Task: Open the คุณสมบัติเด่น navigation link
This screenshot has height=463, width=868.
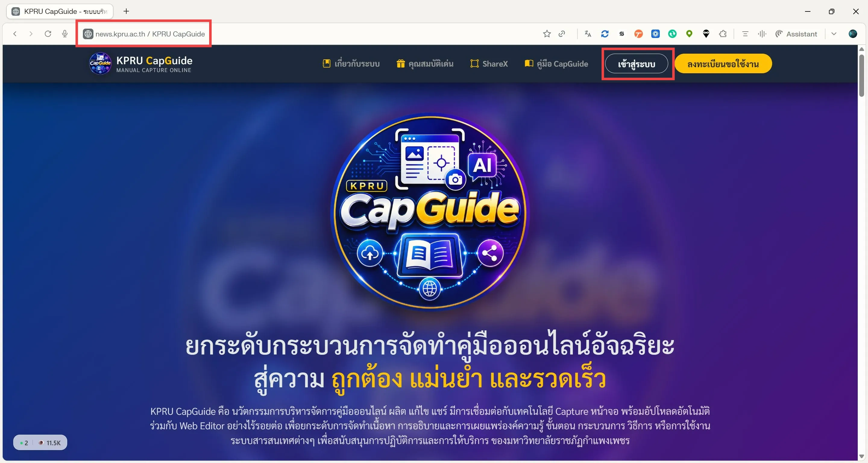Action: click(425, 64)
